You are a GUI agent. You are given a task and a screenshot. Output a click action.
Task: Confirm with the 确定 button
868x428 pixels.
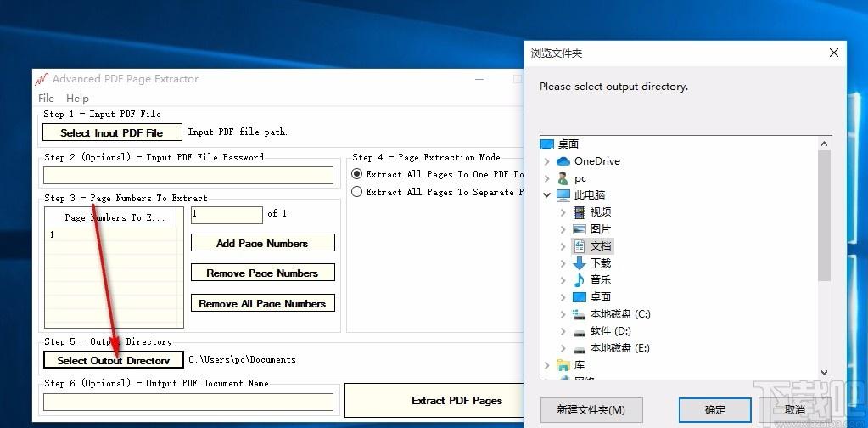[715, 410]
